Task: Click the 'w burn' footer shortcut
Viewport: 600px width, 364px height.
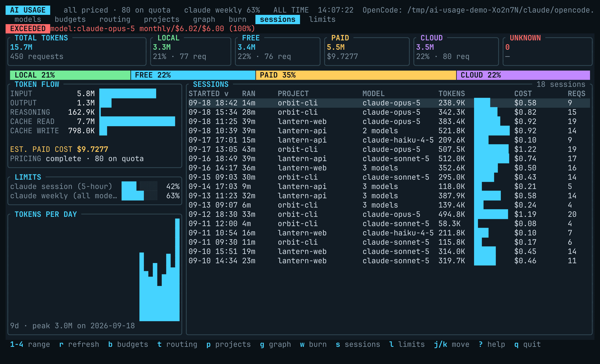Action: (x=313, y=344)
